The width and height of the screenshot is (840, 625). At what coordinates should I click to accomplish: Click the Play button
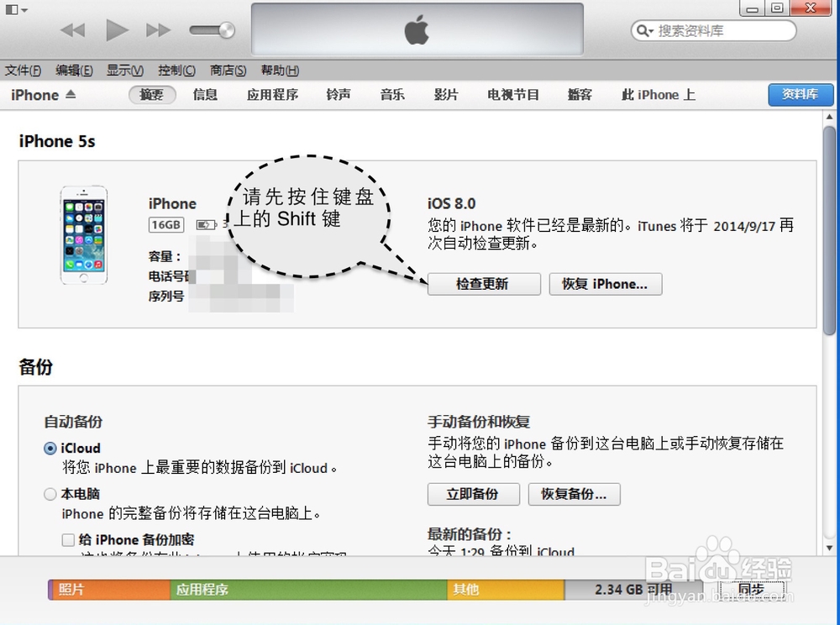pos(116,29)
